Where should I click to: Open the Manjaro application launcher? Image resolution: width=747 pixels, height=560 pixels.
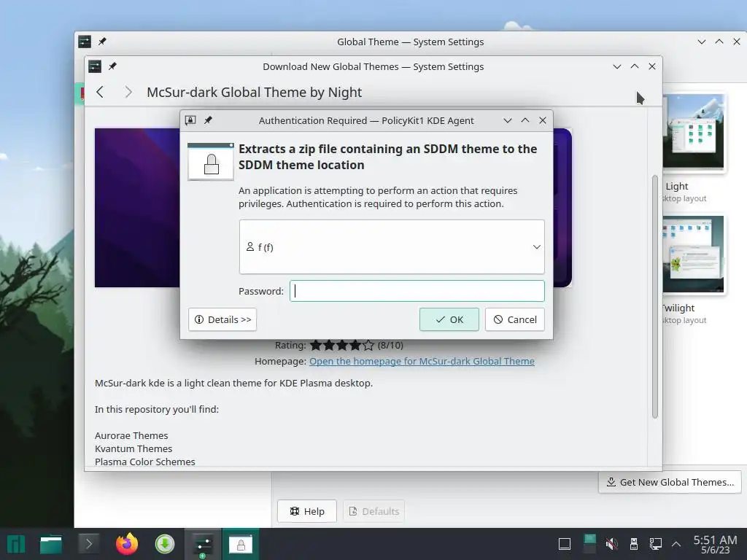coord(16,544)
